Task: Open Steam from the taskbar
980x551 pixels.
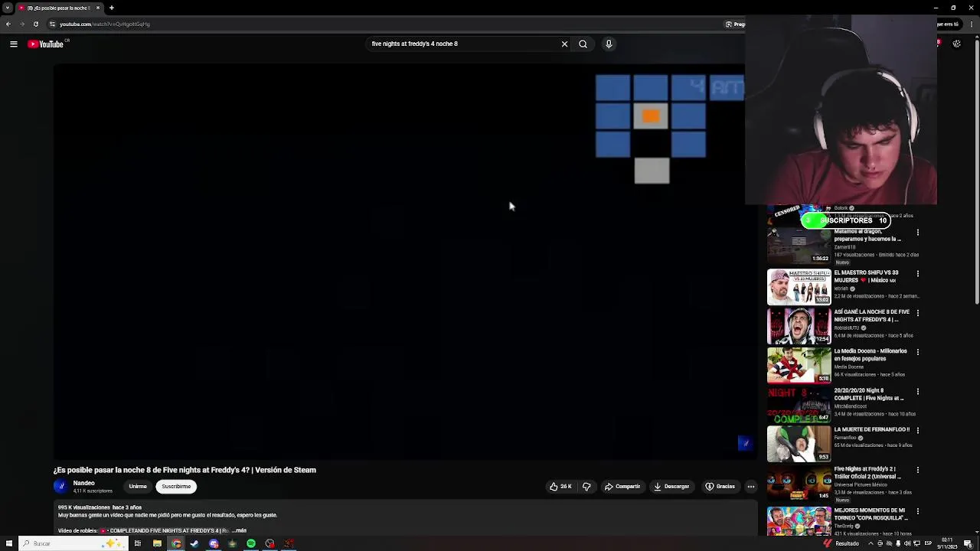Action: (x=194, y=544)
